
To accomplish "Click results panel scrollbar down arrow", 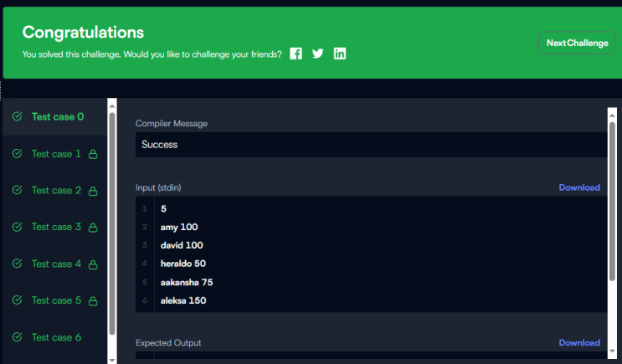I will tap(612, 351).
